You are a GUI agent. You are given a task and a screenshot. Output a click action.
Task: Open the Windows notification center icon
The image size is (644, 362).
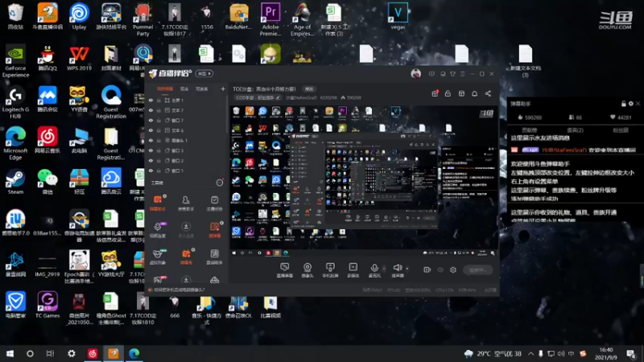tap(631, 353)
